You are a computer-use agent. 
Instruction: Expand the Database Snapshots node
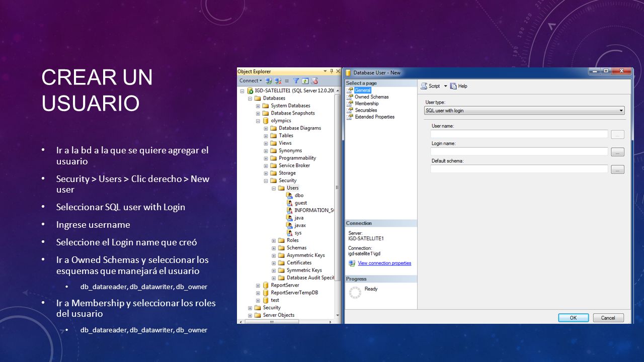[x=258, y=114]
